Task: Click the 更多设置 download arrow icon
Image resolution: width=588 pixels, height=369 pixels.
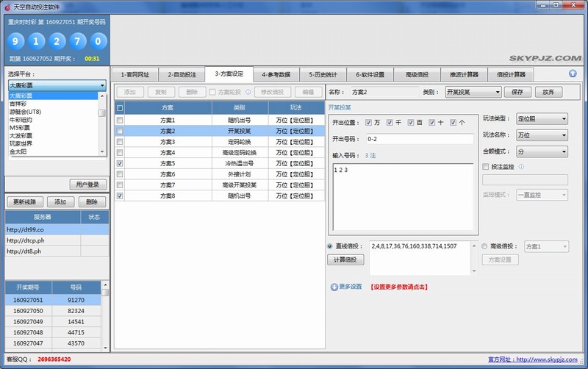Action: tap(334, 287)
